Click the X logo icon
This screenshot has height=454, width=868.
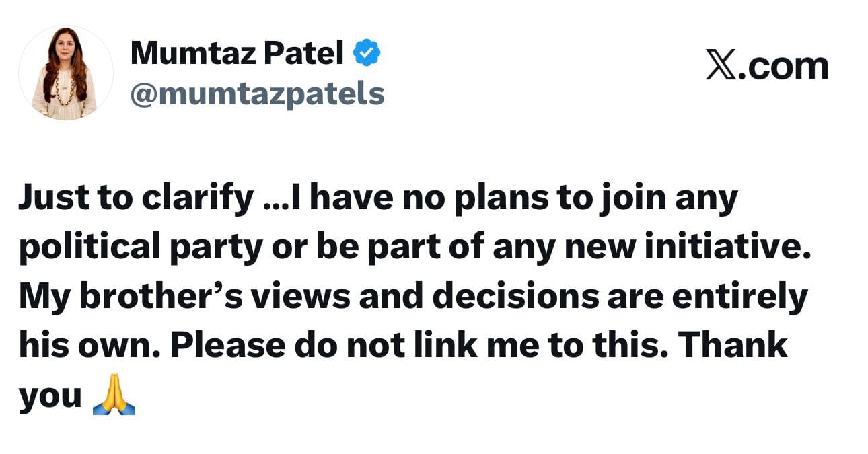(x=721, y=67)
